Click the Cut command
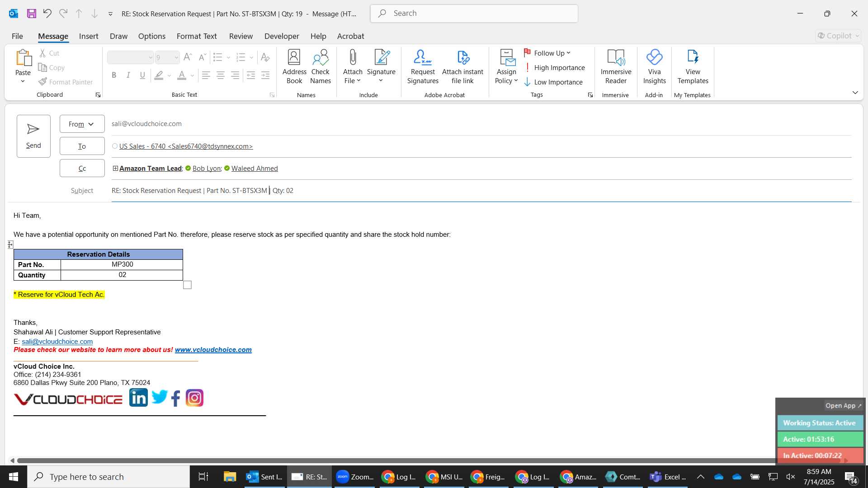The image size is (868, 488). [x=49, y=53]
